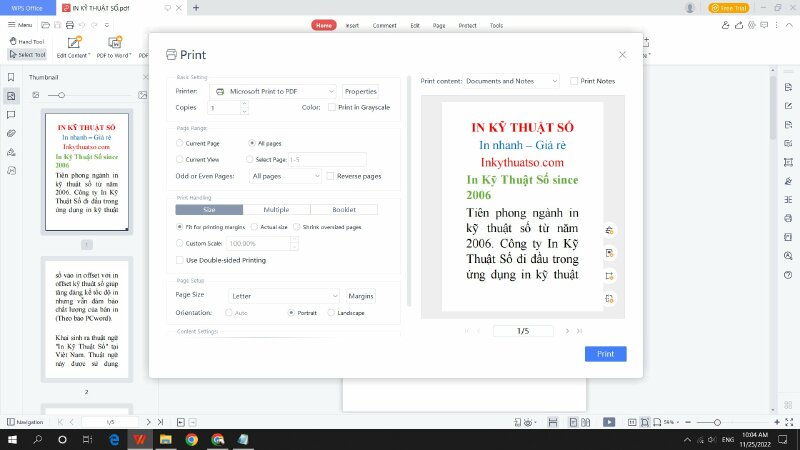Show the thumbnail panel icon in sidebar

click(11, 96)
